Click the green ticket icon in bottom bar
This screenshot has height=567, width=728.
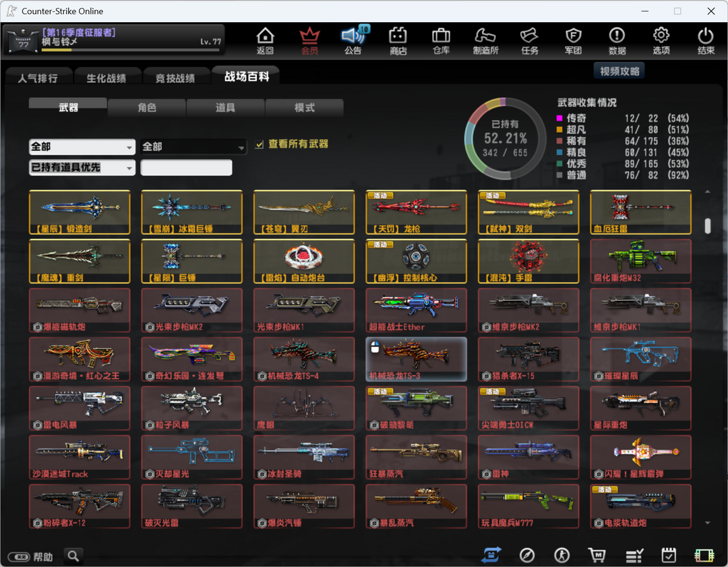click(704, 556)
